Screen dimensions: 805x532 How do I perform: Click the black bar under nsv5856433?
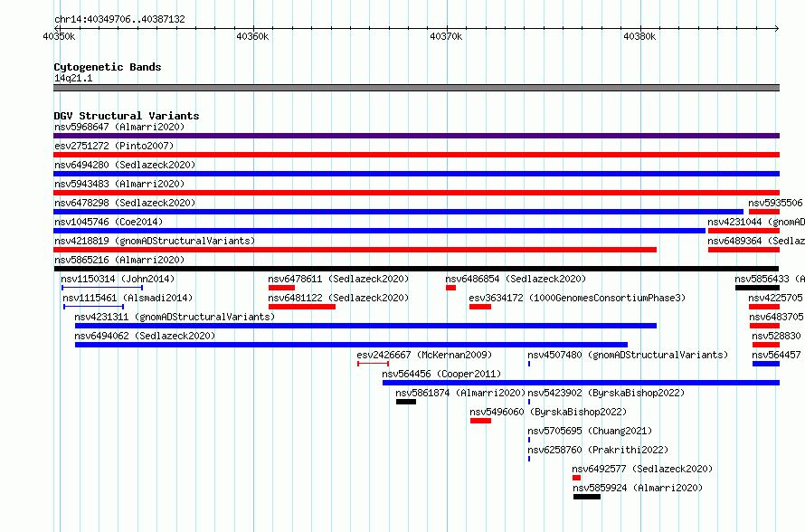point(757,288)
